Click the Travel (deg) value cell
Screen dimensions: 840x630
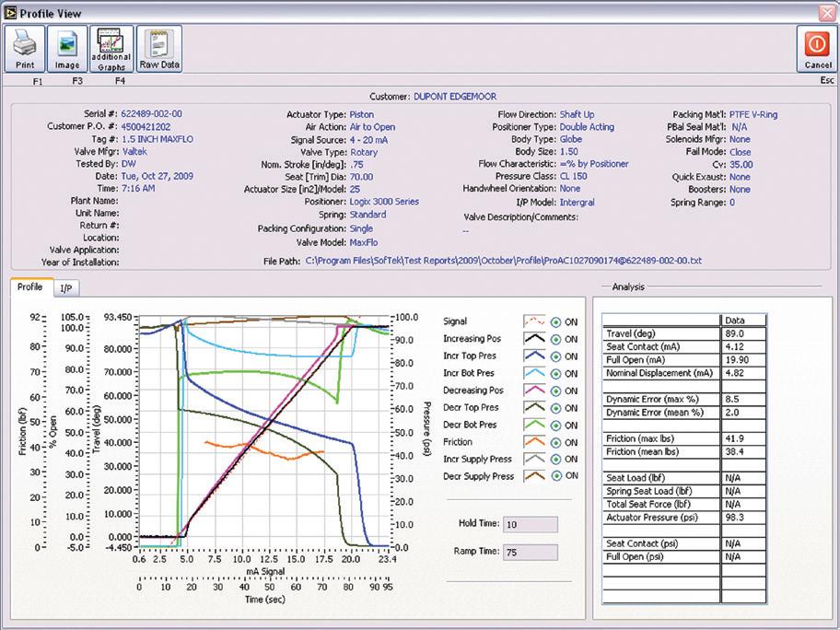(x=743, y=334)
